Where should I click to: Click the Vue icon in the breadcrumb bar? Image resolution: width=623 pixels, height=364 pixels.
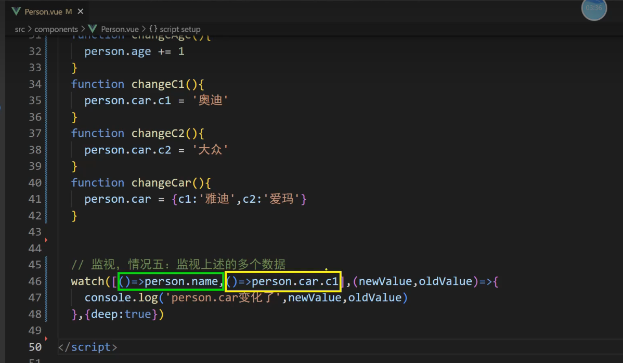click(x=93, y=29)
